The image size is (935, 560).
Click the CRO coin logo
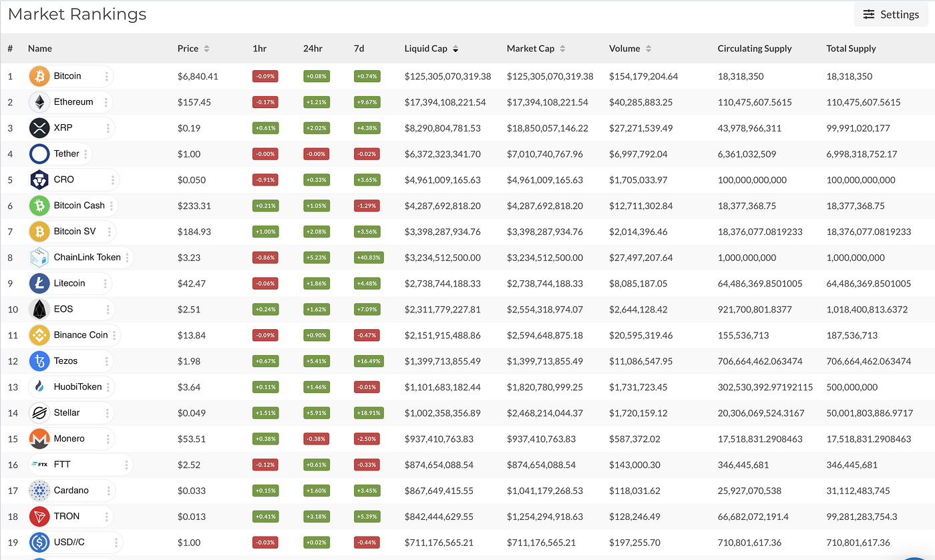coord(39,180)
